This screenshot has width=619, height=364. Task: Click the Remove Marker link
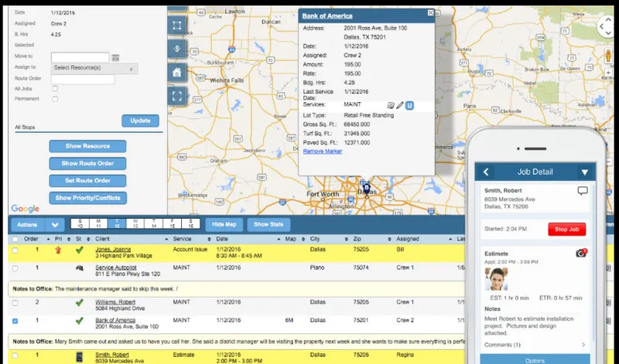click(x=323, y=151)
